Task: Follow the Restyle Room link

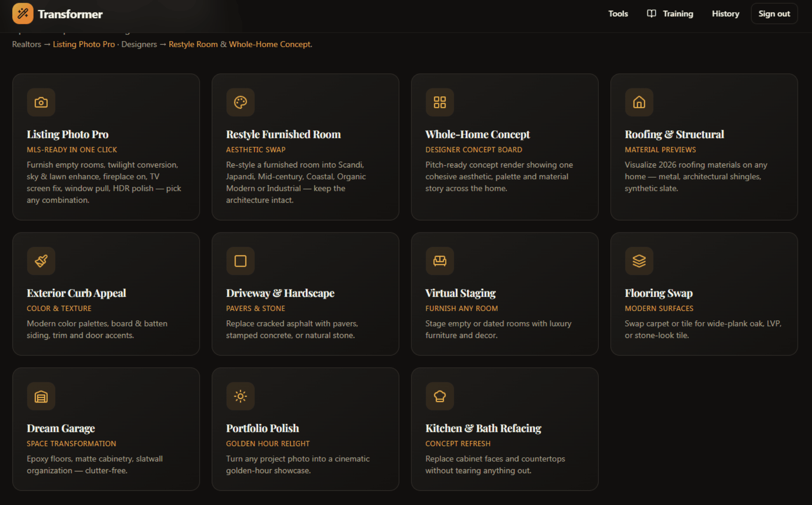Action: [x=193, y=44]
